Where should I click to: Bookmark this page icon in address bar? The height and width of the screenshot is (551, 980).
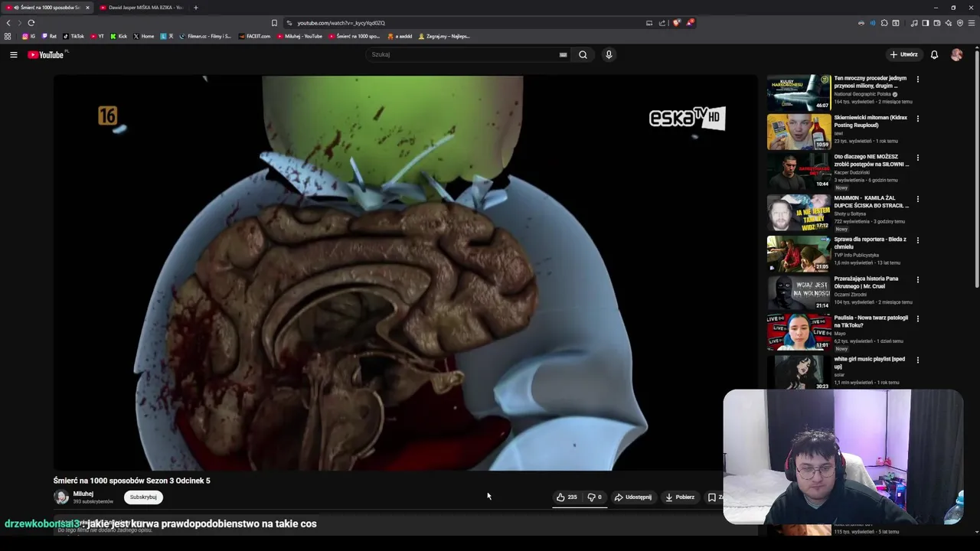point(274,23)
